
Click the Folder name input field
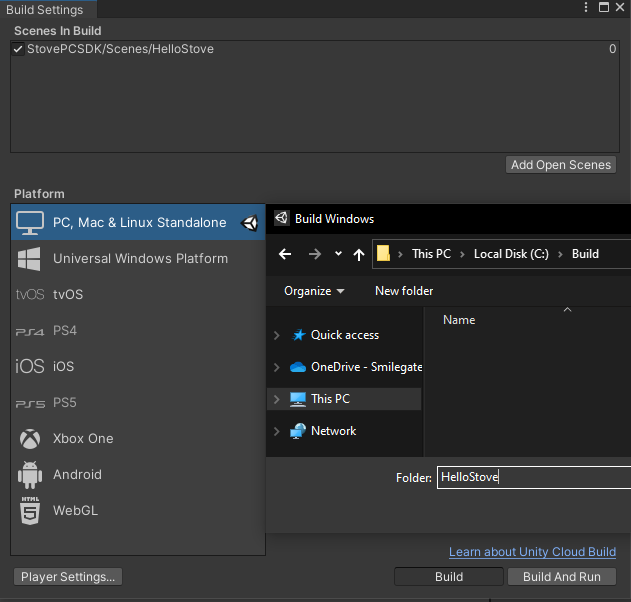[x=534, y=477]
